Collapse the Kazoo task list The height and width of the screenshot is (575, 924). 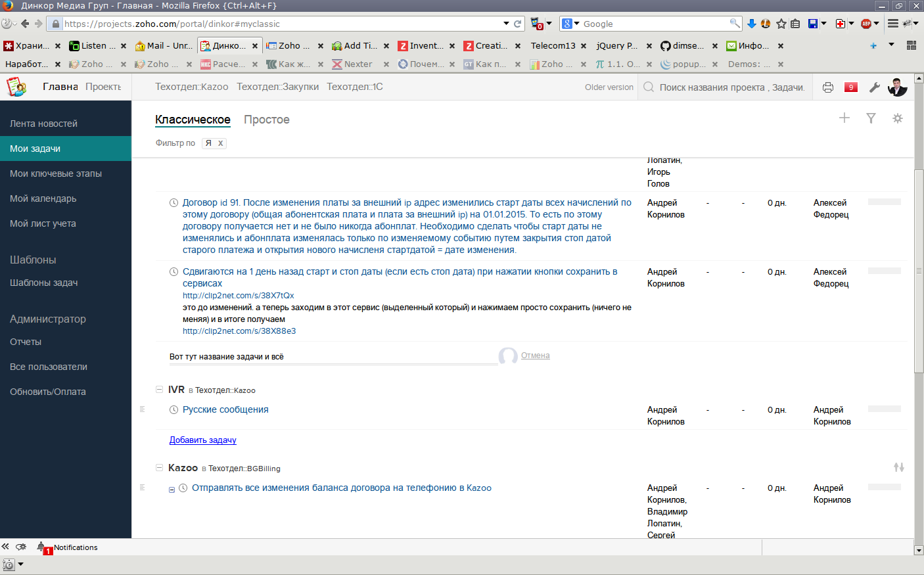pyautogui.click(x=159, y=467)
